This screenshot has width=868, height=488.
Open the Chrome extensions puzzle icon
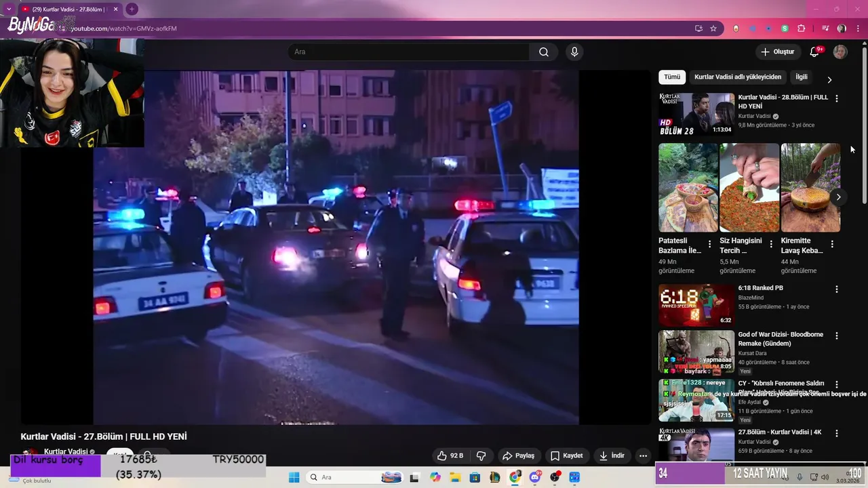click(x=802, y=28)
